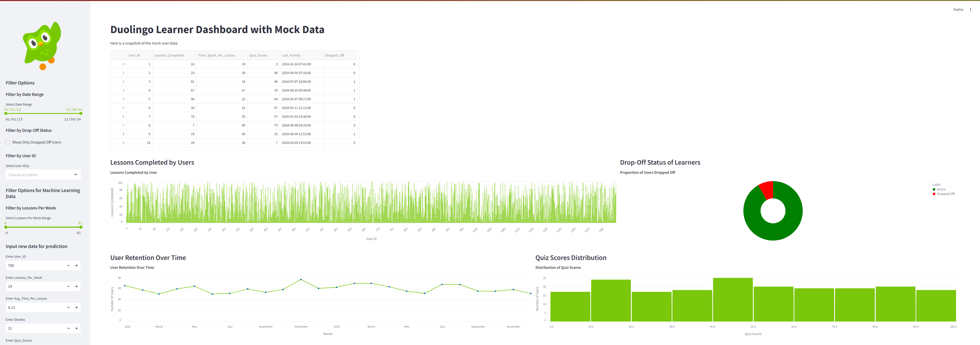Screen dimensions: 980x345
Task: Focus the Avg_Time_Per_Lesson input showing 4.13
Action: click(x=35, y=307)
